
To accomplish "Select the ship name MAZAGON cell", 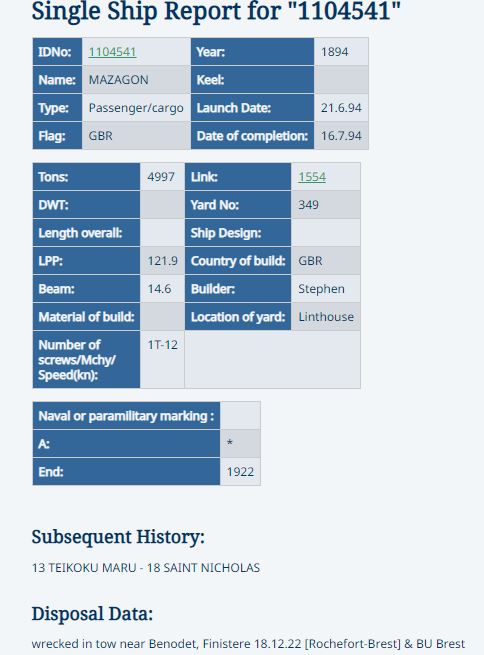I will 136,80.
